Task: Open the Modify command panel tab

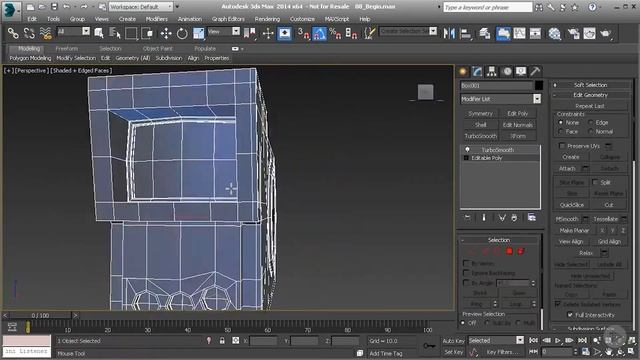Action: pyautogui.click(x=477, y=71)
